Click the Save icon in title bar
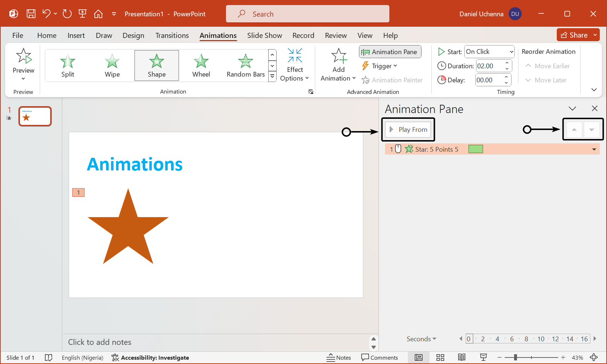Screen dimensions: 607x364 coord(31,14)
